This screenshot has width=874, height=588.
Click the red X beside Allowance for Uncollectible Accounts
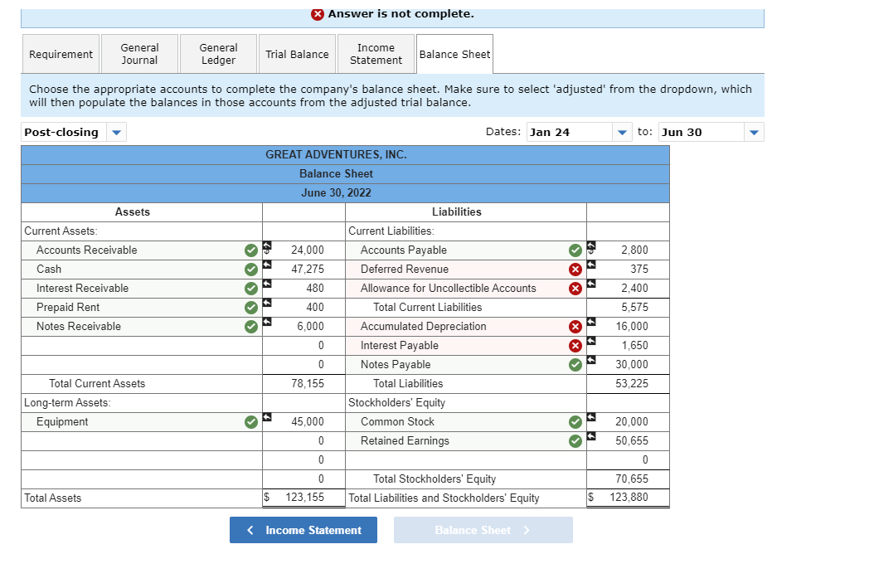575,288
